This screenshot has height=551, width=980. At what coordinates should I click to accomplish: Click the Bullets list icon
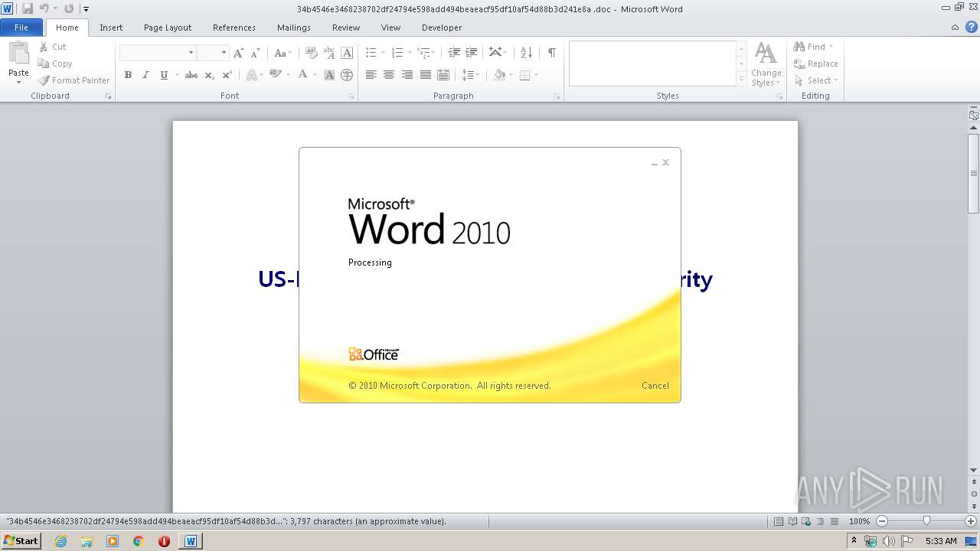371,53
